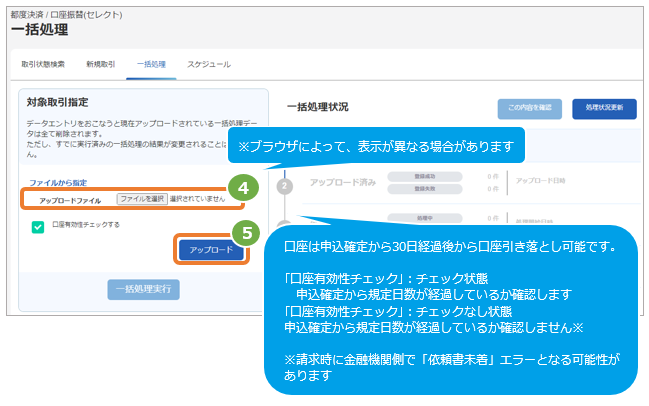Viewport: 649px width, 406px height.
Task: Click the step 2 circle marker
Action: [284, 186]
